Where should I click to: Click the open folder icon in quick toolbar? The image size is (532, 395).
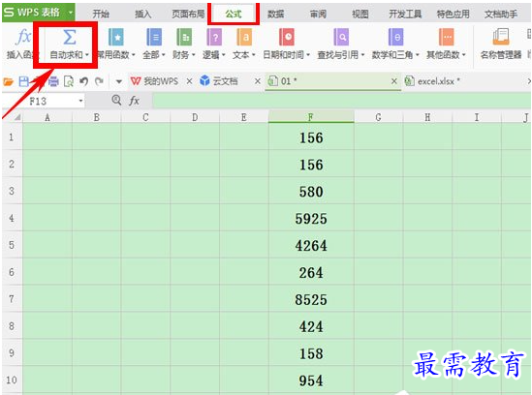8,81
